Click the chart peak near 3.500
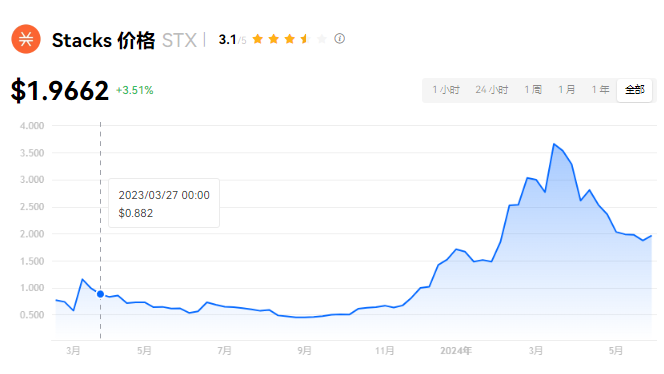This screenshot has width=664, height=374. [x=554, y=144]
